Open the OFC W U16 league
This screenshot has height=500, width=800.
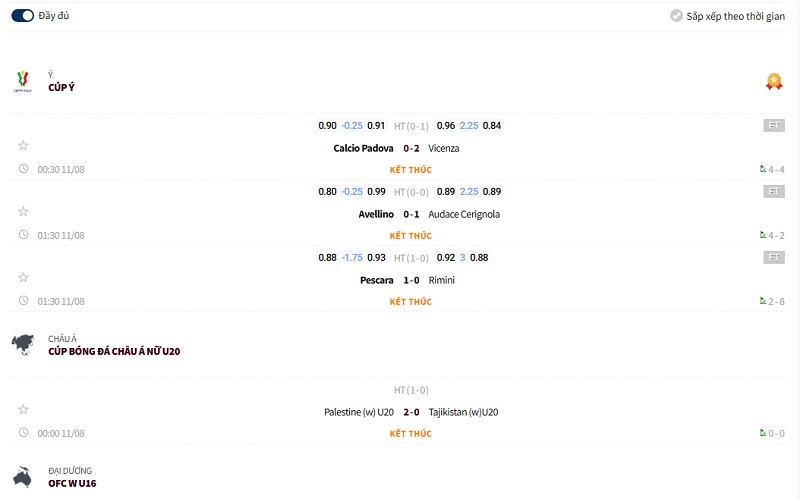click(72, 483)
